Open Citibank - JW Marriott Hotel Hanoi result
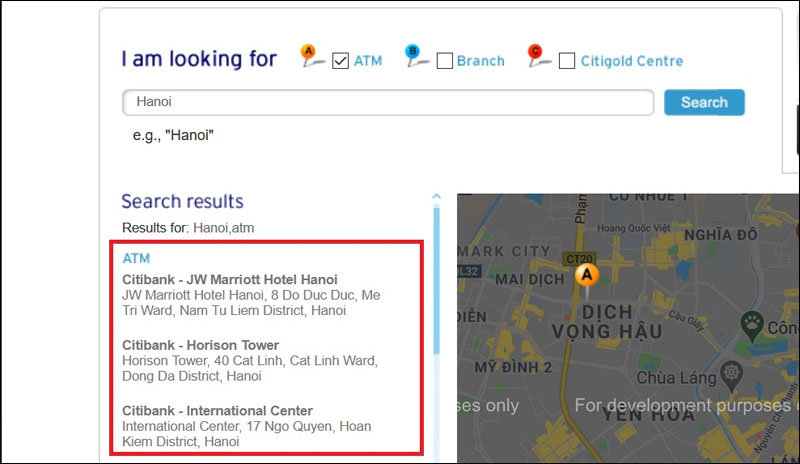This screenshot has height=464, width=800. pyautogui.click(x=230, y=279)
